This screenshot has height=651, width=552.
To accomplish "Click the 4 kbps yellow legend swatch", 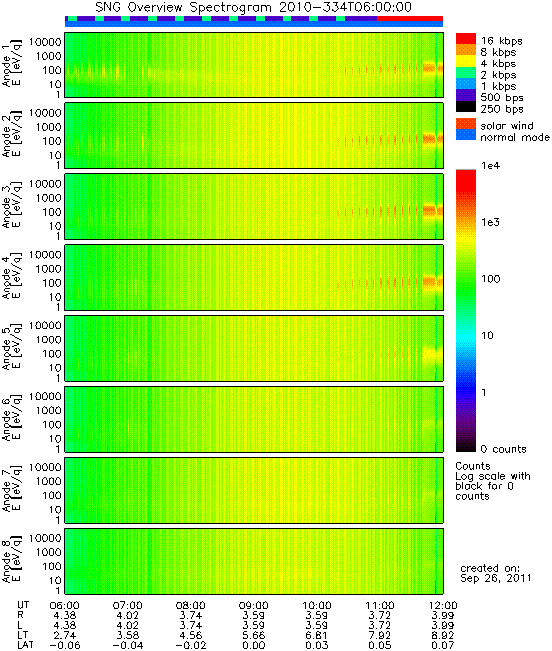I will tap(466, 61).
